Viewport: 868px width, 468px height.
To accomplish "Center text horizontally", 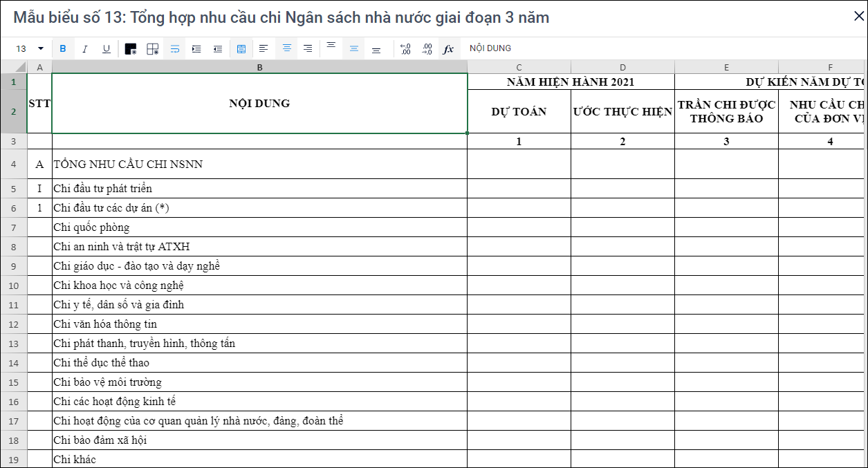I will [286, 48].
